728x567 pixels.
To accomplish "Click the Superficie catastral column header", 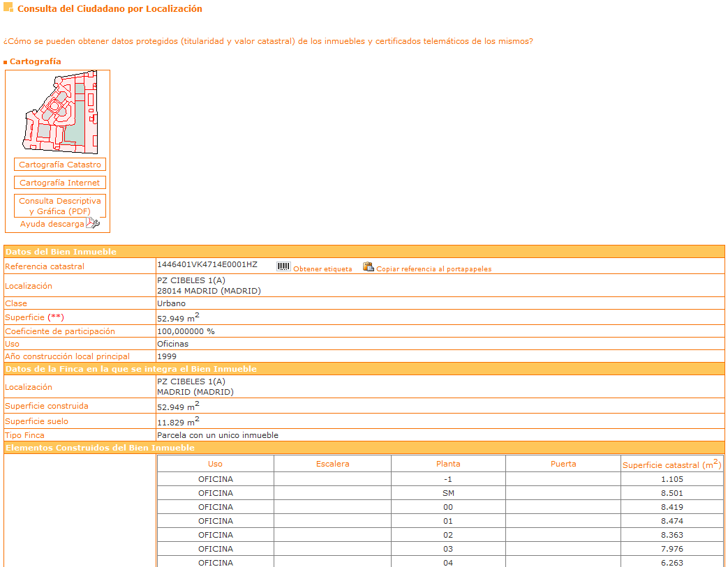I will [x=671, y=464].
